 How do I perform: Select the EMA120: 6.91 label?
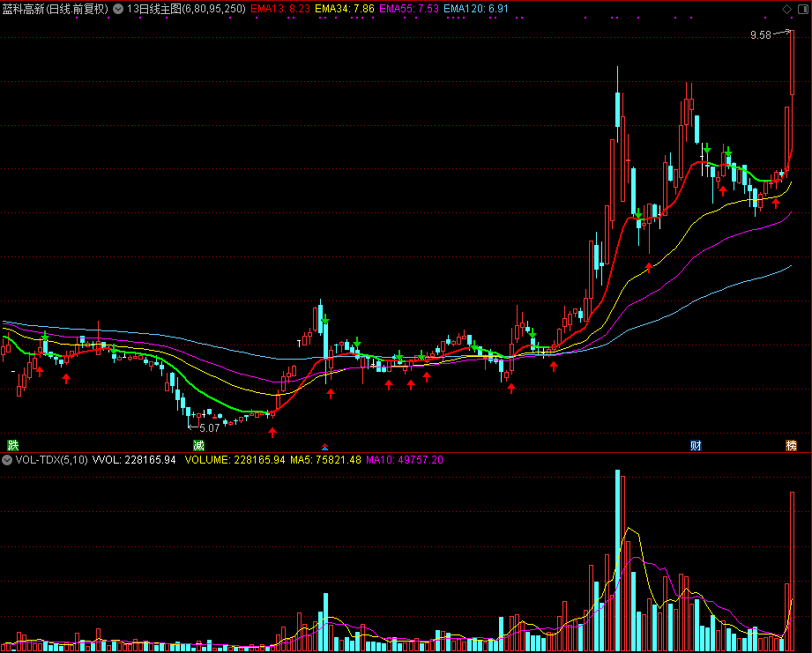pos(476,9)
